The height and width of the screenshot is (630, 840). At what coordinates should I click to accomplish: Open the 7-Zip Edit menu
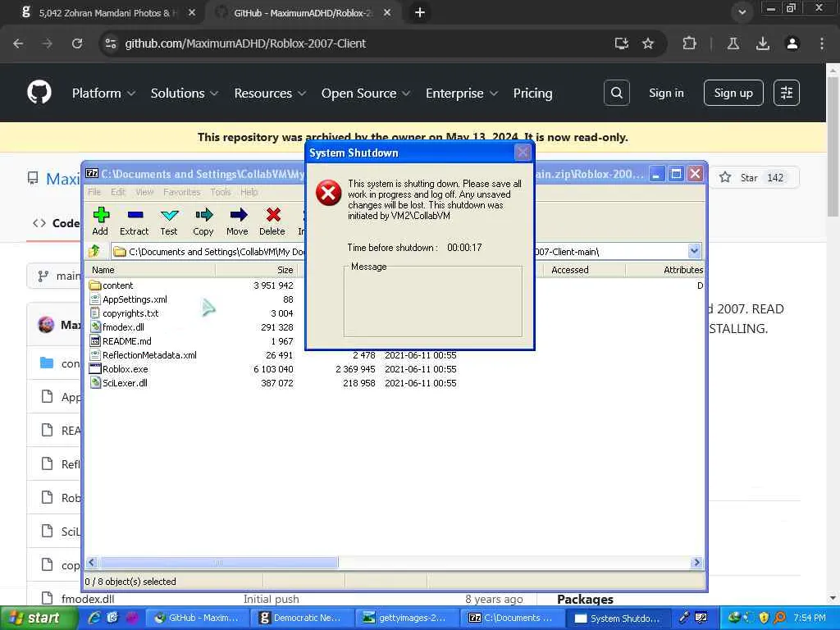[118, 192]
